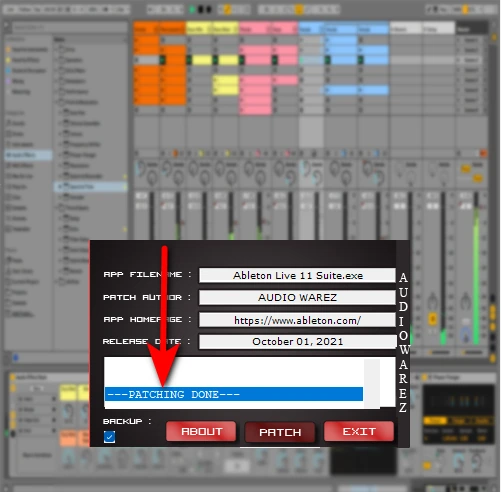Open the ABOUT dialog of the patcher

coord(201,431)
